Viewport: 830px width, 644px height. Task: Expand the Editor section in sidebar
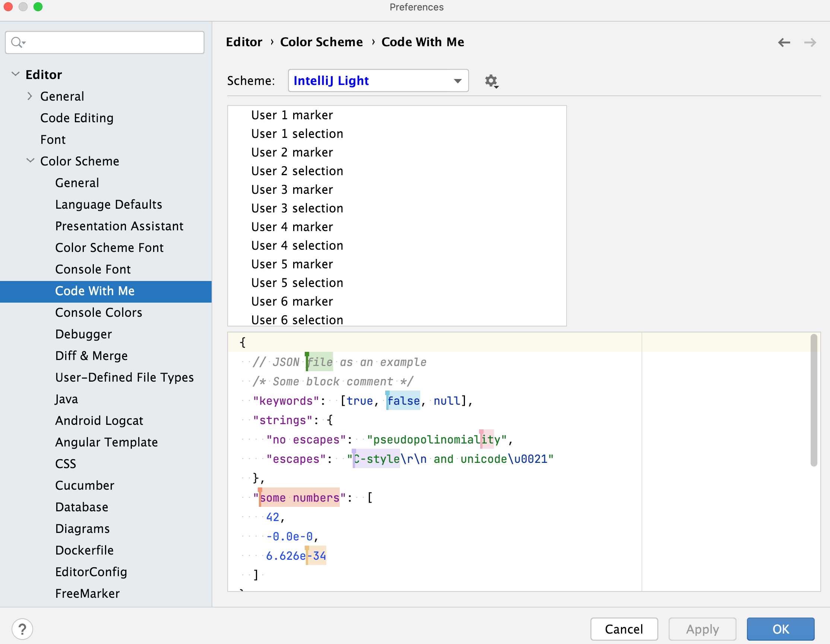click(x=16, y=75)
